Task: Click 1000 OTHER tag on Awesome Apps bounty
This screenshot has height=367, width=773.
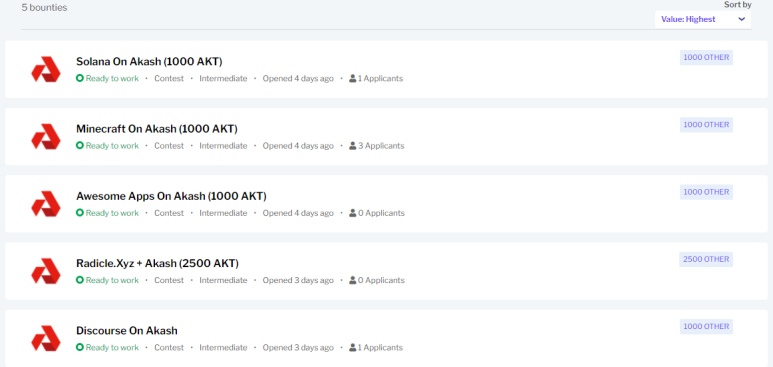Action: point(706,192)
